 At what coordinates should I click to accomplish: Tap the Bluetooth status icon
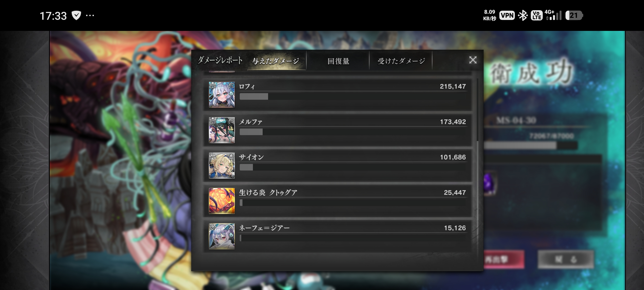[x=522, y=15]
